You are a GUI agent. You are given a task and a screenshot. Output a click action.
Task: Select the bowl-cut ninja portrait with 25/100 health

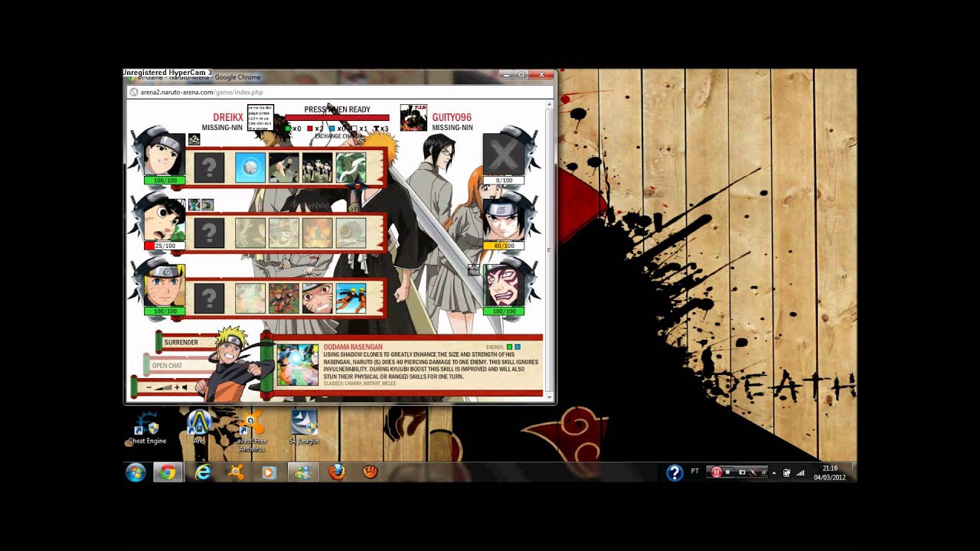pyautogui.click(x=165, y=220)
